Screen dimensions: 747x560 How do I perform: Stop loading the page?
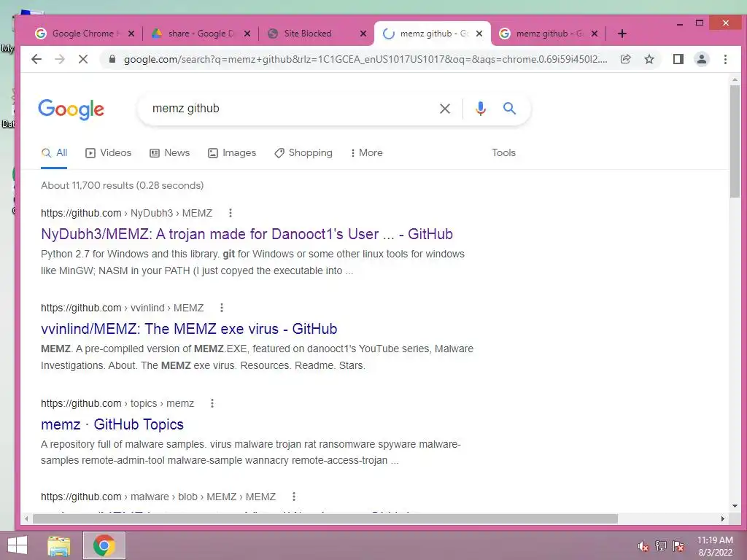[83, 59]
